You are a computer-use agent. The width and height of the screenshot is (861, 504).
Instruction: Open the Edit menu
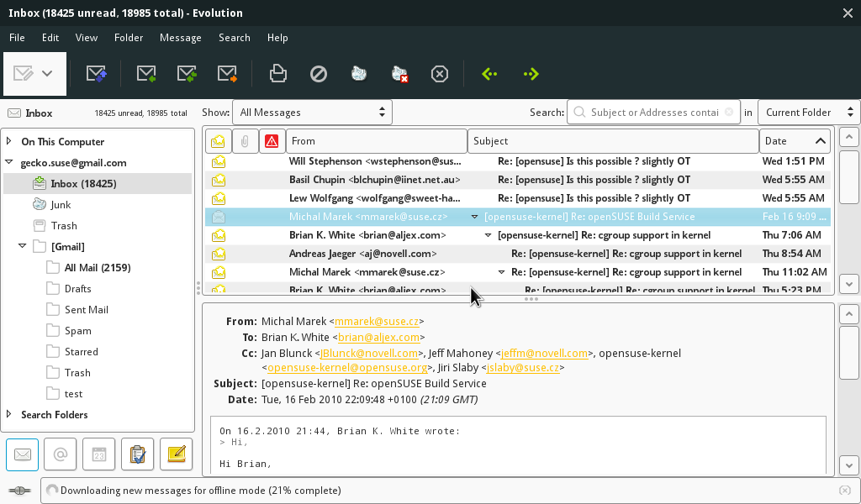50,37
